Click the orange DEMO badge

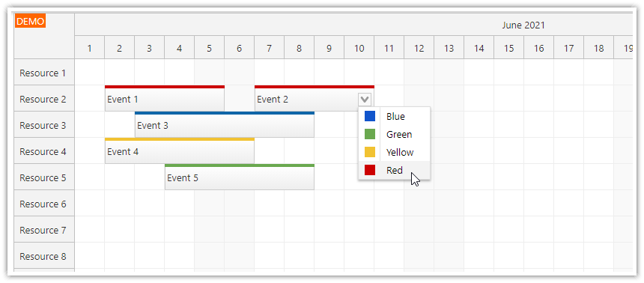[x=30, y=22]
